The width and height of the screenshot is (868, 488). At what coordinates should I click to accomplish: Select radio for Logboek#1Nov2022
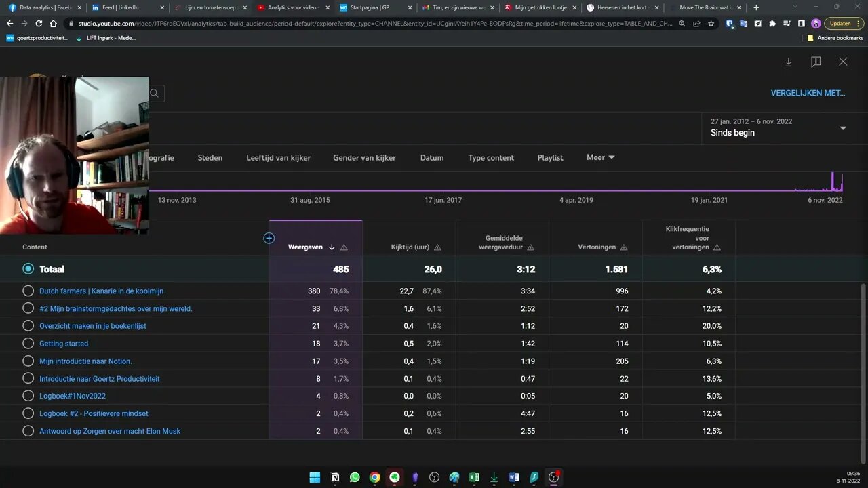point(28,396)
